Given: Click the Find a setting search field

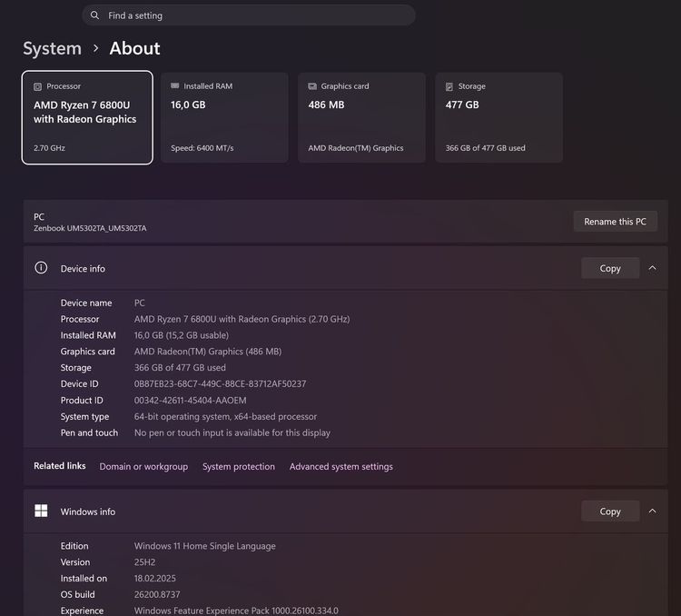Looking at the screenshot, I should [249, 15].
